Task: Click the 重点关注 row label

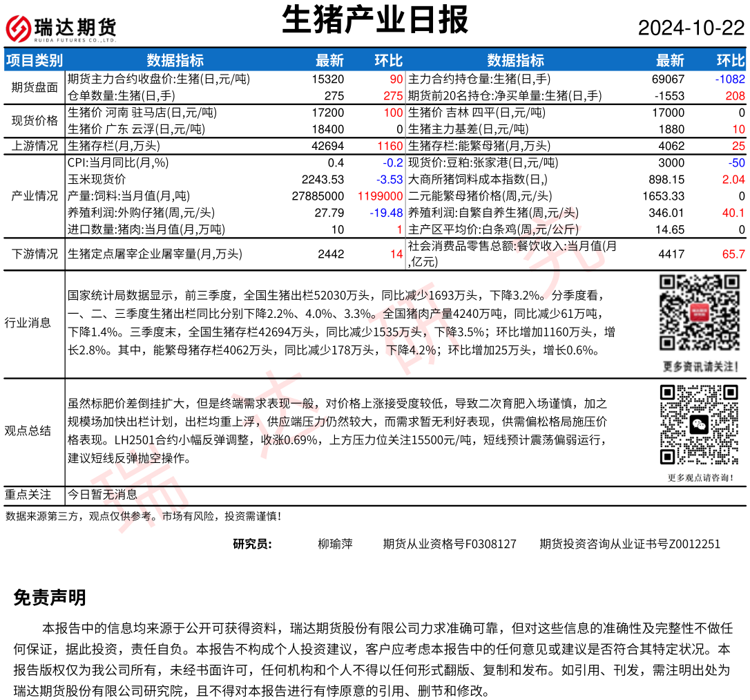Action: pyautogui.click(x=28, y=495)
